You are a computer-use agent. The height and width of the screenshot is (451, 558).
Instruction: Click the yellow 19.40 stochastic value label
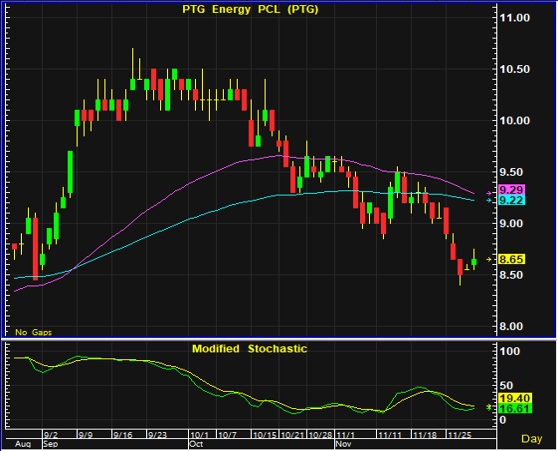point(515,398)
